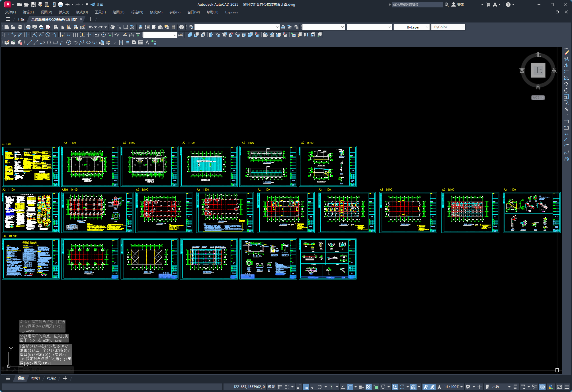Click the 共享 share button

tap(97, 5)
